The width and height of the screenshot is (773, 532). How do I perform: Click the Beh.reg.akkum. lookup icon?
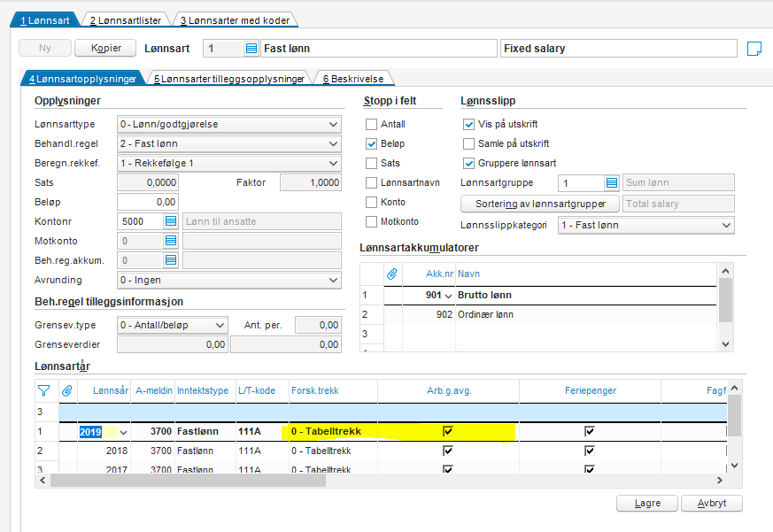click(171, 260)
